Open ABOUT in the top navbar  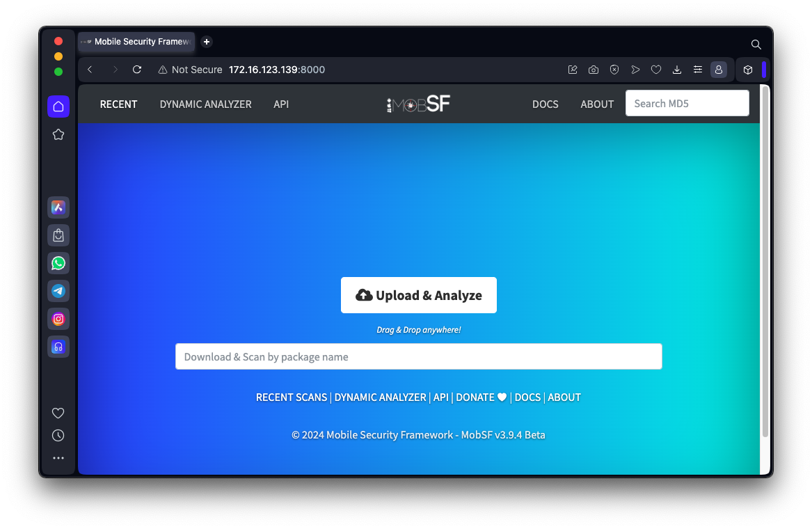pos(597,104)
